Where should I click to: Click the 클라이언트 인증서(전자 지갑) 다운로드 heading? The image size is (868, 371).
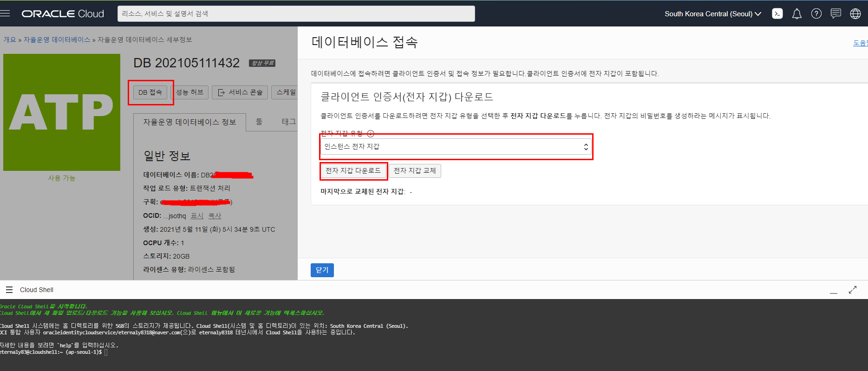tap(407, 97)
